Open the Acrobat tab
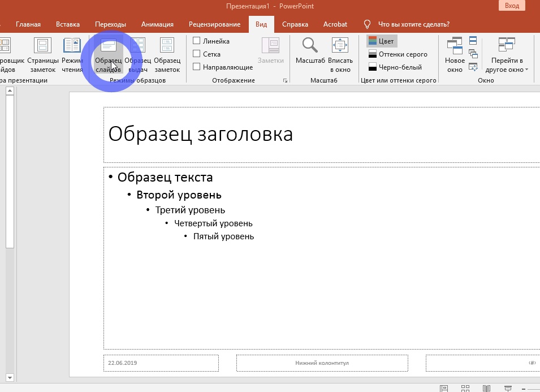The image size is (540, 392). click(335, 24)
